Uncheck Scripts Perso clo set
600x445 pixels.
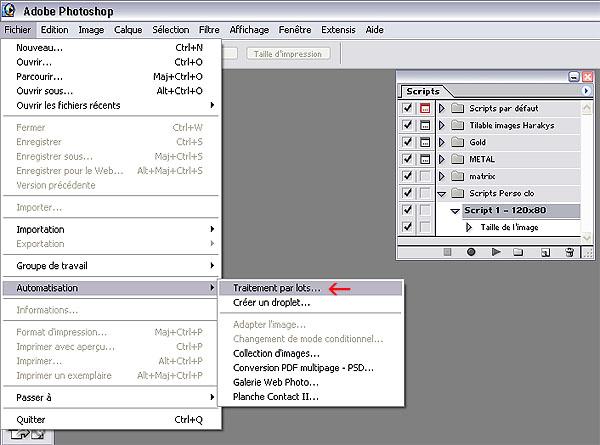coord(407,193)
